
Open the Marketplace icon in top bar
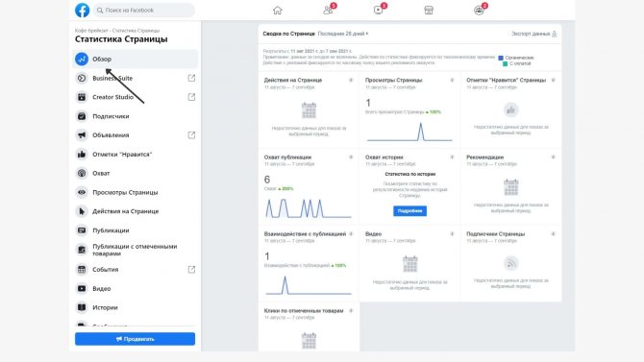pyautogui.click(x=429, y=11)
